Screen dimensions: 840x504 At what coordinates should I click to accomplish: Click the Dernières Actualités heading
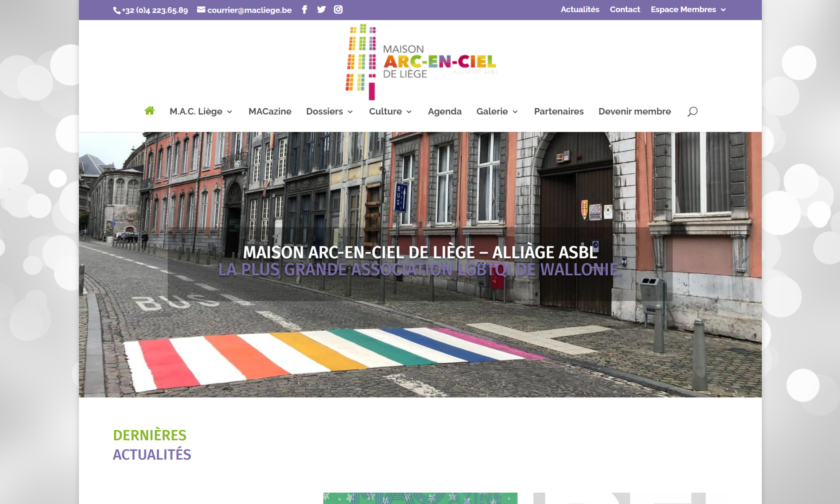pyautogui.click(x=152, y=445)
